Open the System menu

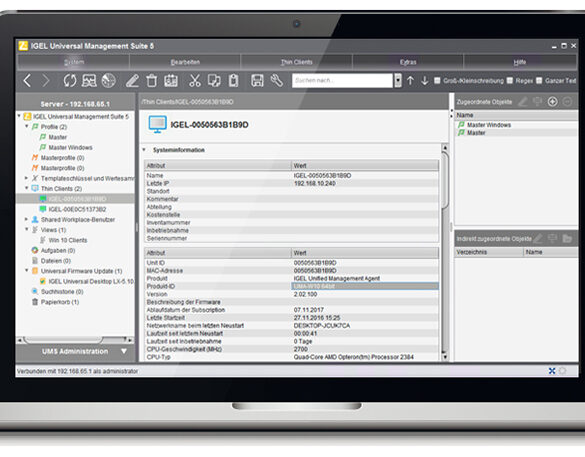point(74,62)
